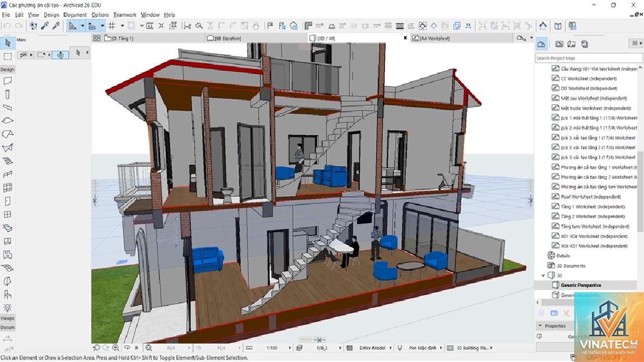Open the tab overview grid icon
The image size is (644, 362).
[97, 38]
